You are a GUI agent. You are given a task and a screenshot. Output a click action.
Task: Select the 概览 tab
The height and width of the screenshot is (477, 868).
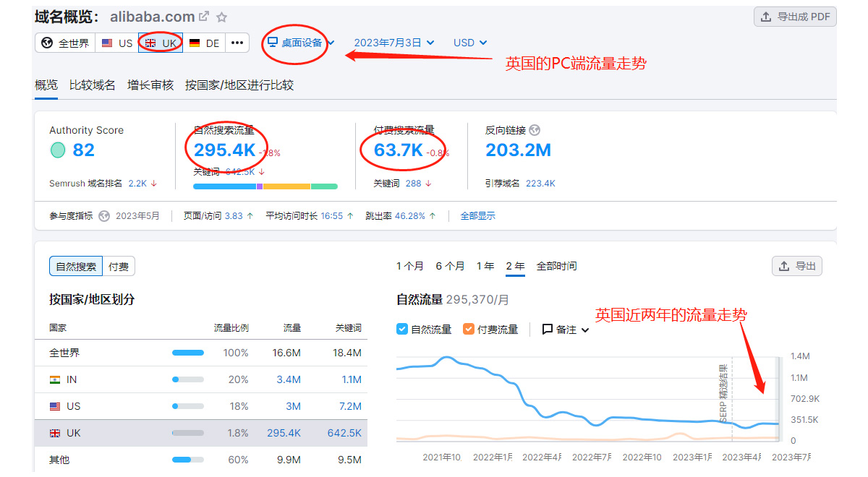46,85
